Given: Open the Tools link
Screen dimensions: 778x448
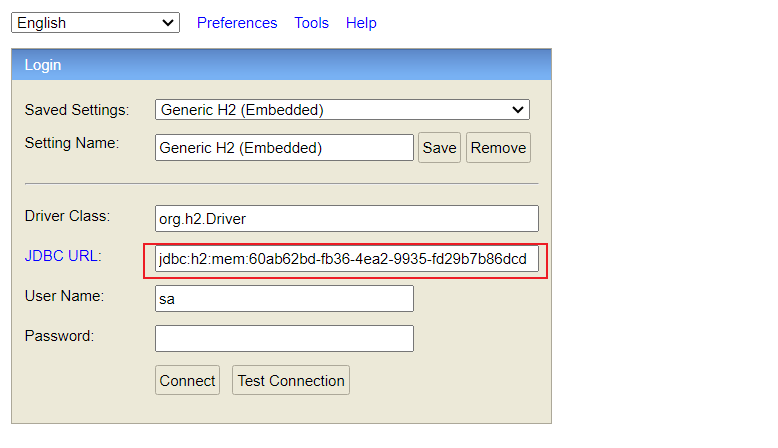Looking at the screenshot, I should (311, 23).
